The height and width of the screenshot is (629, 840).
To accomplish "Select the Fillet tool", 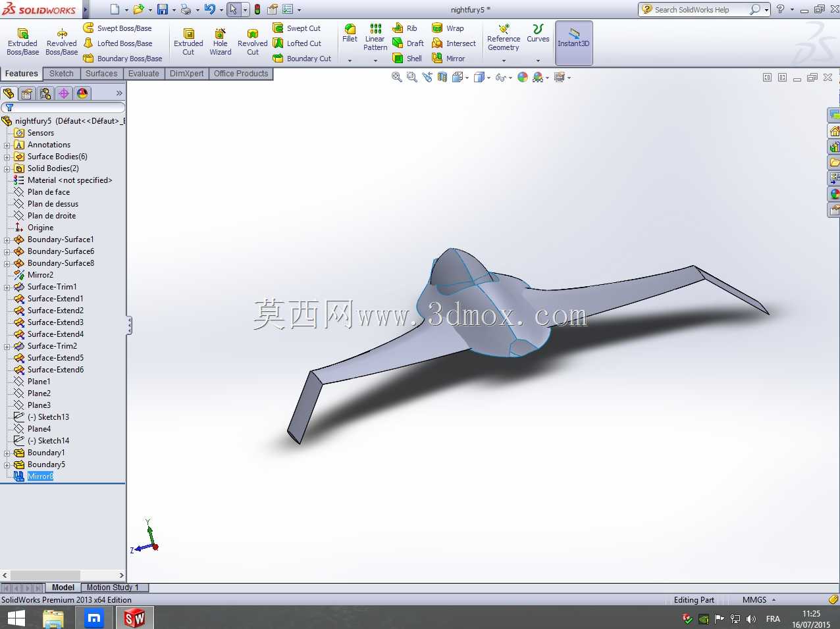I will coord(350,34).
